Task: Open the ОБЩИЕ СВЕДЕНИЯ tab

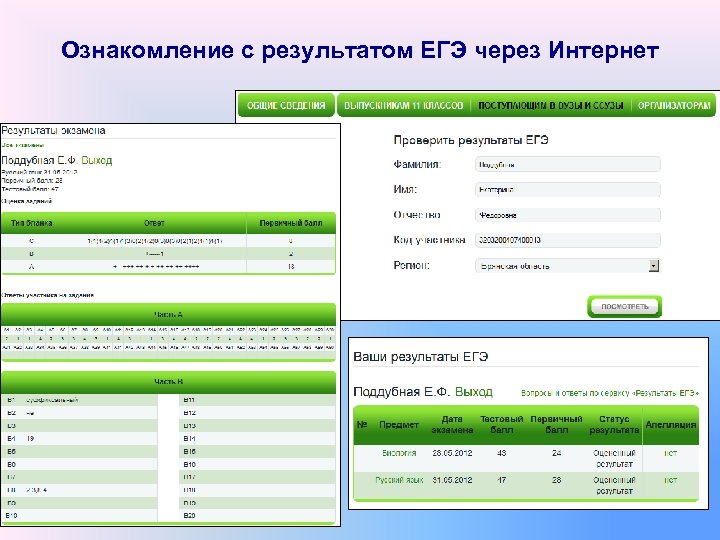Action: 286,105
